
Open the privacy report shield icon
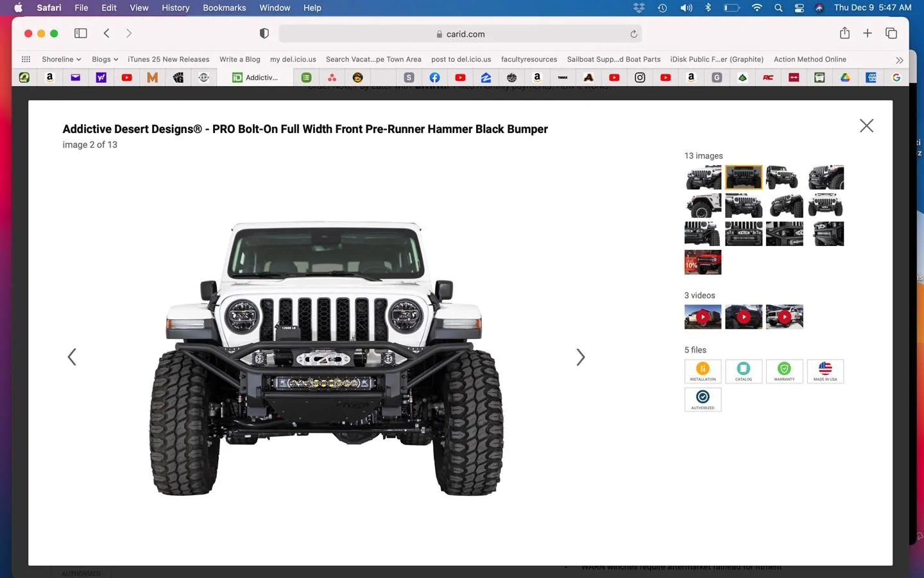coord(264,33)
